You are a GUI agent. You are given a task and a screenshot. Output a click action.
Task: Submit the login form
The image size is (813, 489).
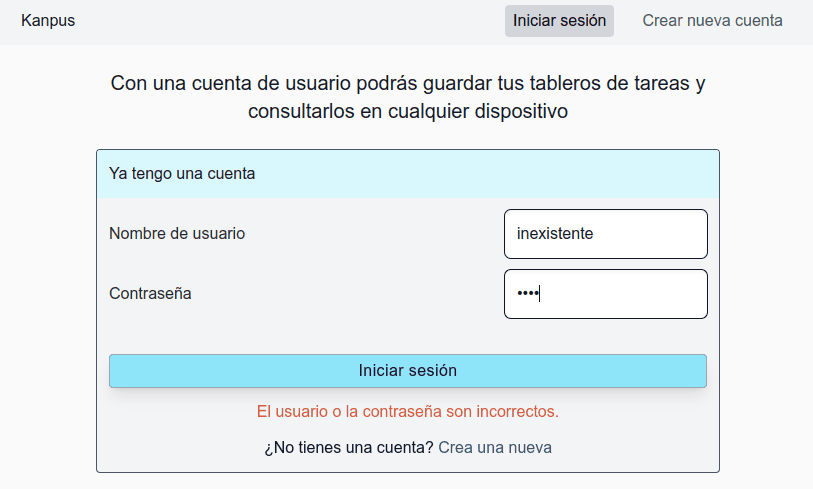pyautogui.click(x=407, y=371)
